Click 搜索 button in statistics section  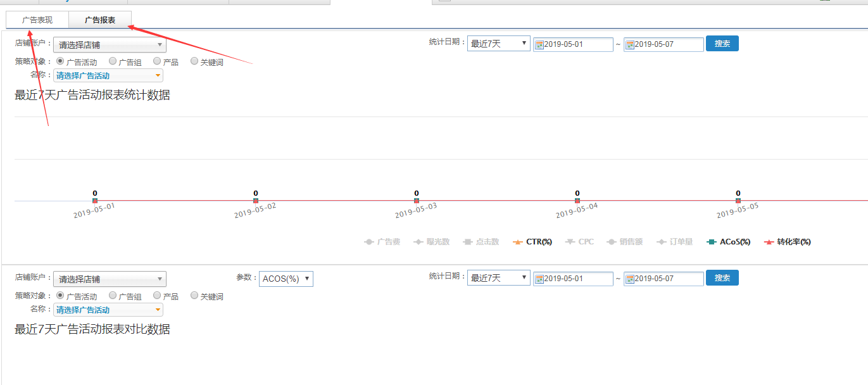click(x=722, y=44)
